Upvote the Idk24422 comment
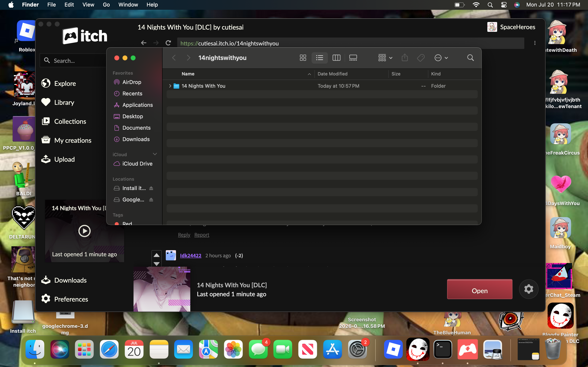The width and height of the screenshot is (588, 367). pos(156,255)
